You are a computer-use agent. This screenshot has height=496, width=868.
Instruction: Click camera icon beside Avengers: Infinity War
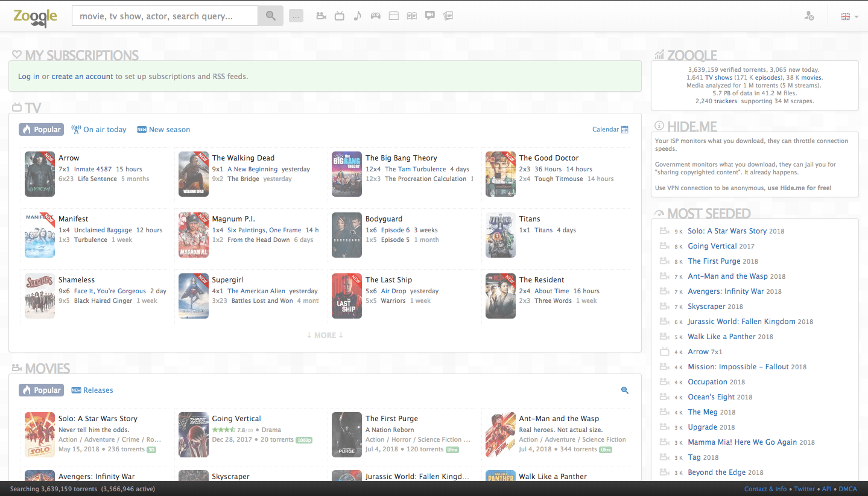(x=665, y=291)
